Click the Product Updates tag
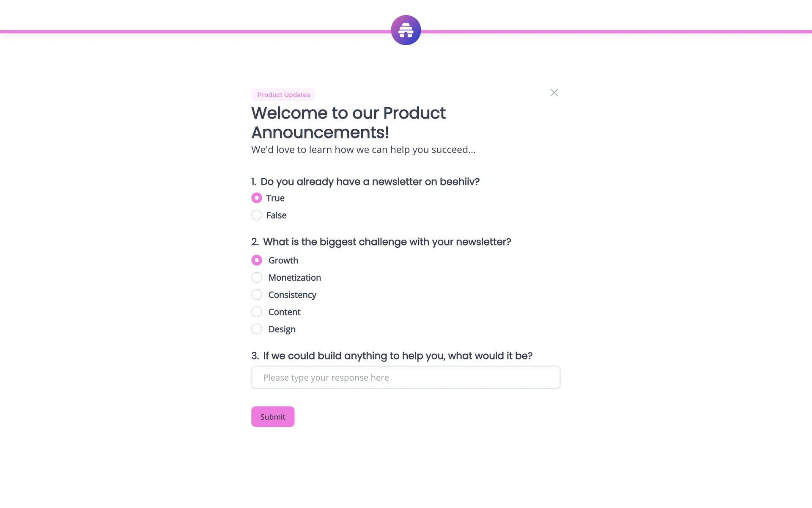This screenshot has width=812, height=508. click(283, 95)
